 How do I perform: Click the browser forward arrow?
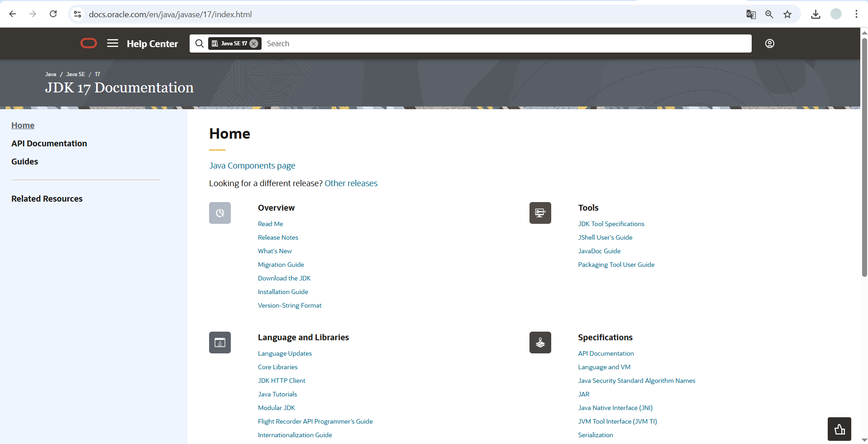pyautogui.click(x=33, y=14)
